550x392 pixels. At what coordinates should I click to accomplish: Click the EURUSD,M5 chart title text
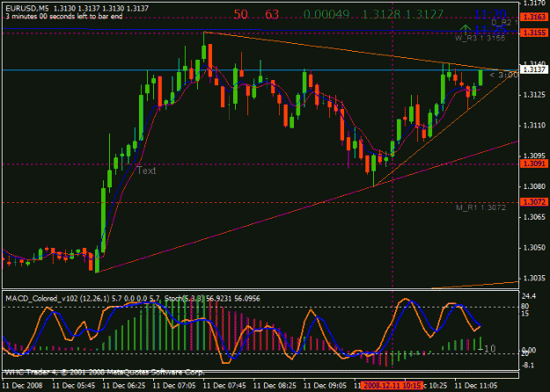point(77,9)
